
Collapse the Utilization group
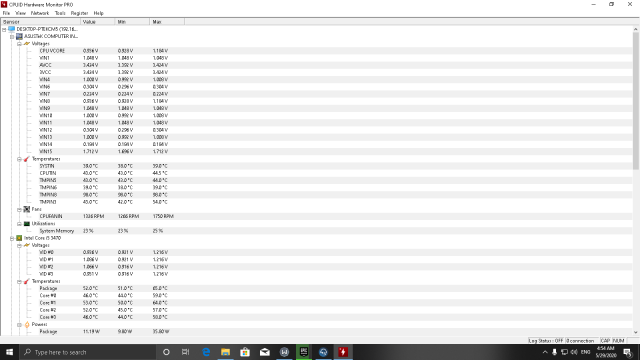(19, 224)
